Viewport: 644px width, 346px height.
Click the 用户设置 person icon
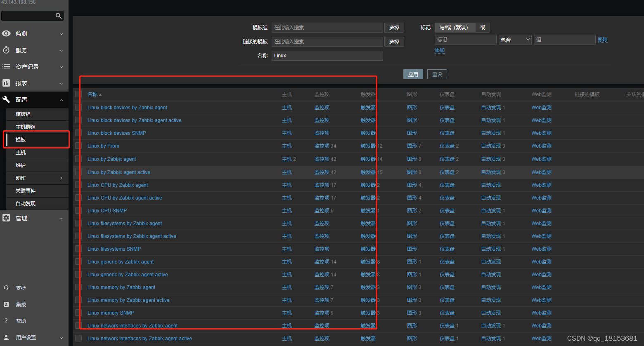[x=6, y=337]
